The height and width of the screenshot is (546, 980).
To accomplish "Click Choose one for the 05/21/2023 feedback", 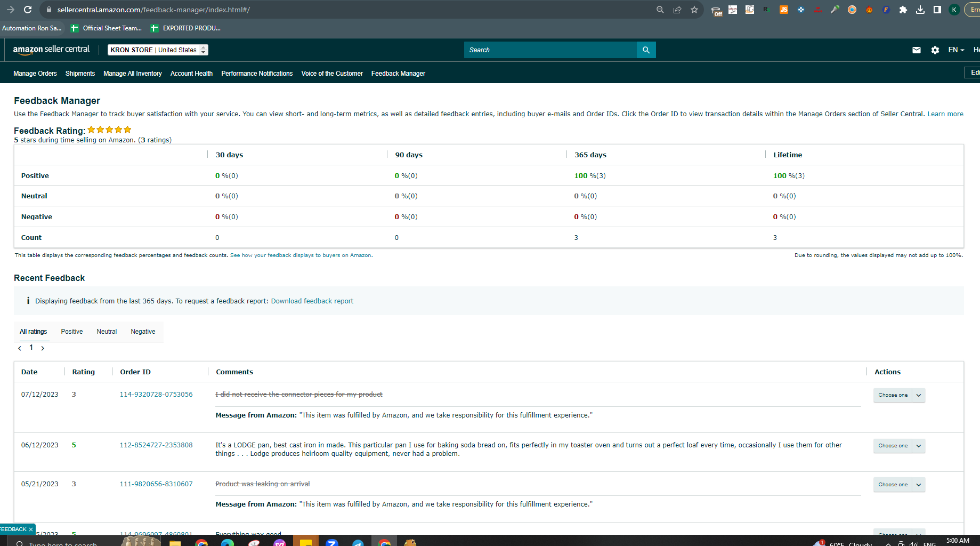I will [893, 485].
